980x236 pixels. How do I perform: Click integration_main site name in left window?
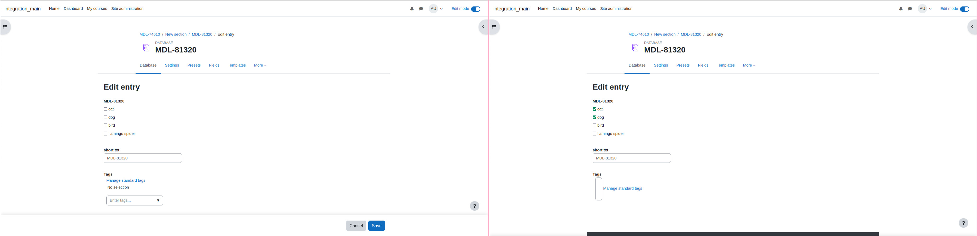[22, 9]
